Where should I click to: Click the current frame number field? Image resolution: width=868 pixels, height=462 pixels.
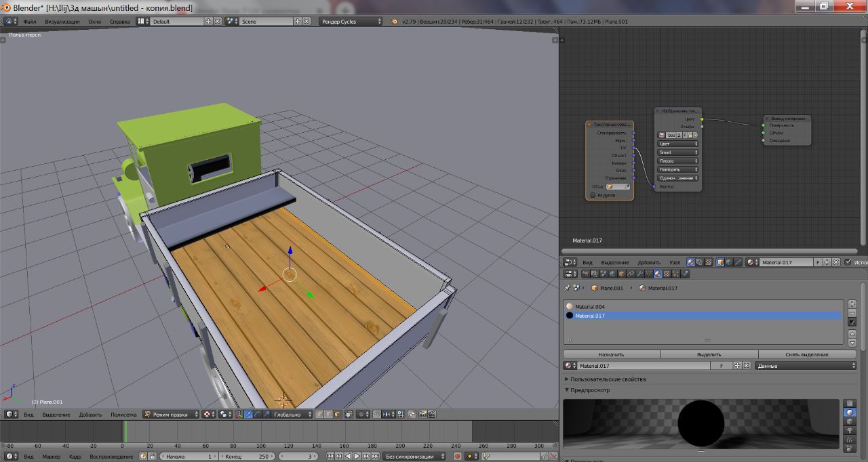(x=298, y=457)
